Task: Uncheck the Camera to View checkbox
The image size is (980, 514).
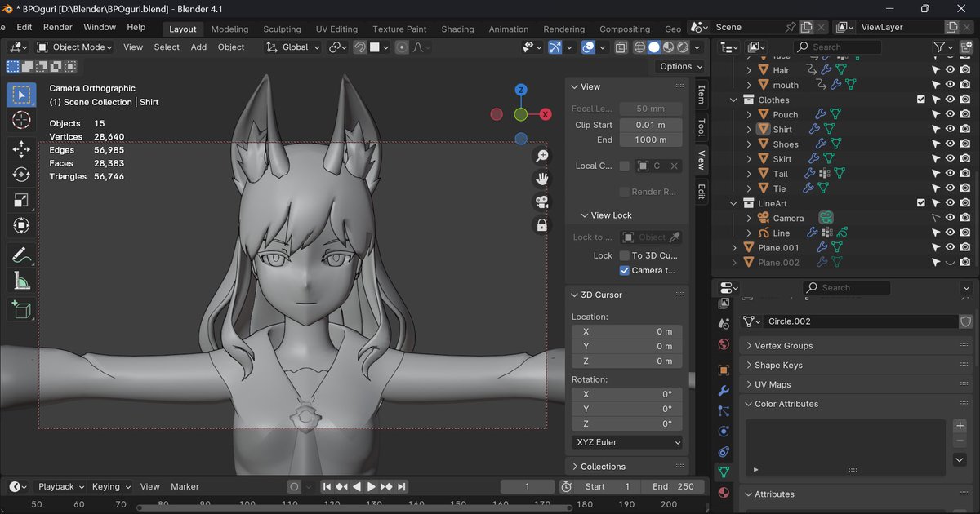Action: pyautogui.click(x=625, y=270)
